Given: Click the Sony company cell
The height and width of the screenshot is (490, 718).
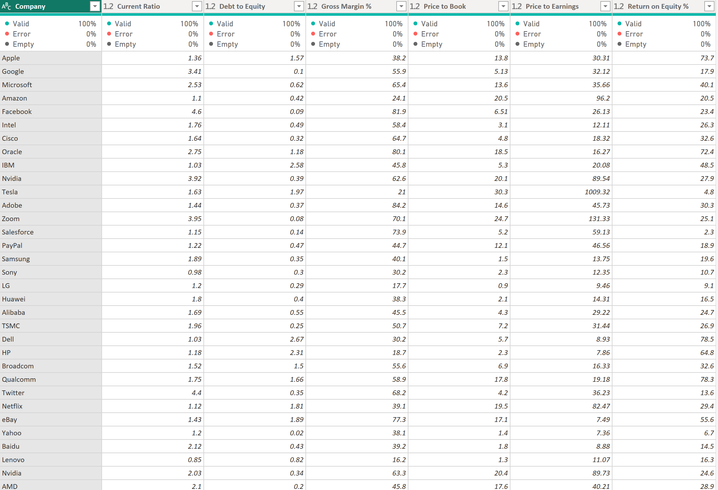Looking at the screenshot, I should [50, 272].
